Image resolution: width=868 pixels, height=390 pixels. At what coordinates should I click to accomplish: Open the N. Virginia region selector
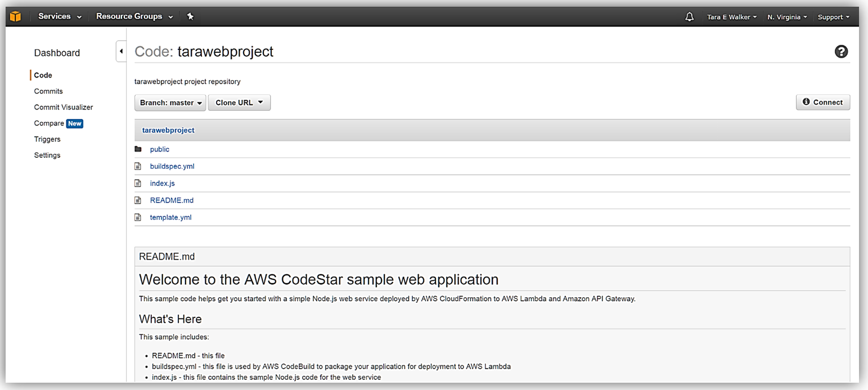coord(787,17)
